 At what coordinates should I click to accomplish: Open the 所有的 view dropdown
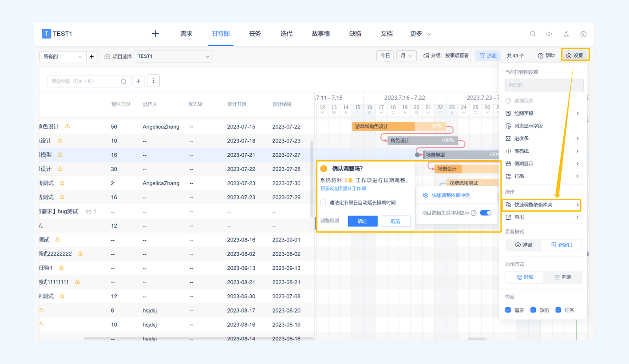pos(62,56)
